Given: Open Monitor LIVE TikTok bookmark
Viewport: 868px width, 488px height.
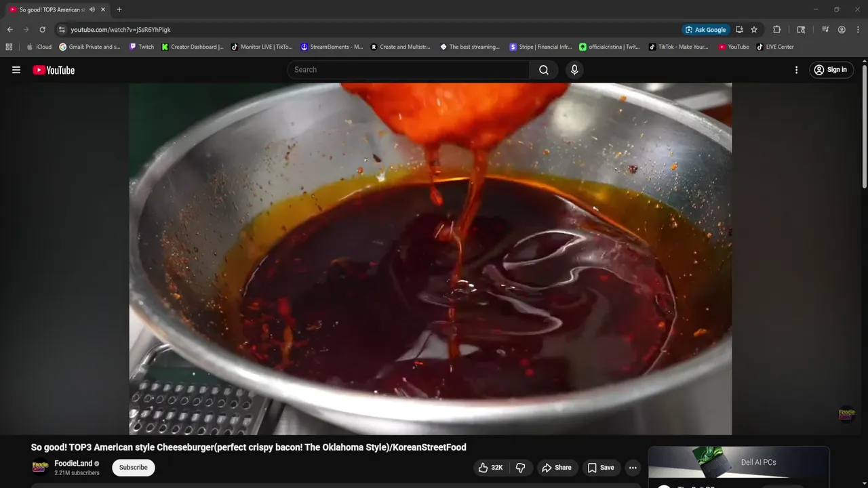Looking at the screenshot, I should [x=262, y=47].
